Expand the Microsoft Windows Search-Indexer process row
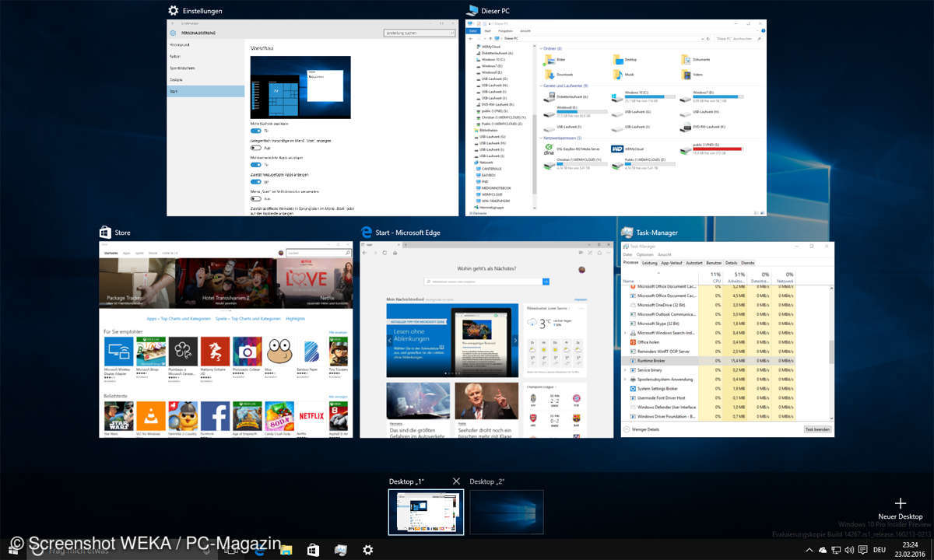Viewport: 934px width, 560px height. (x=626, y=332)
